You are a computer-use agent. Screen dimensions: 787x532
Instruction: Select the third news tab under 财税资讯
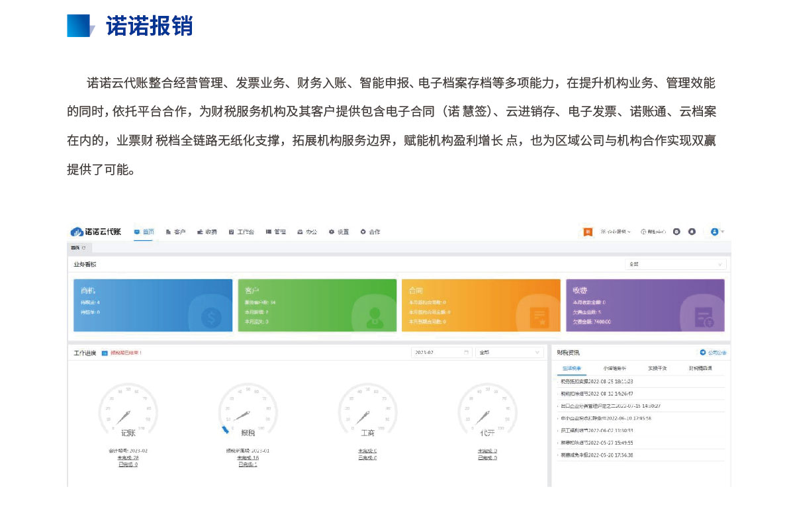click(x=657, y=369)
